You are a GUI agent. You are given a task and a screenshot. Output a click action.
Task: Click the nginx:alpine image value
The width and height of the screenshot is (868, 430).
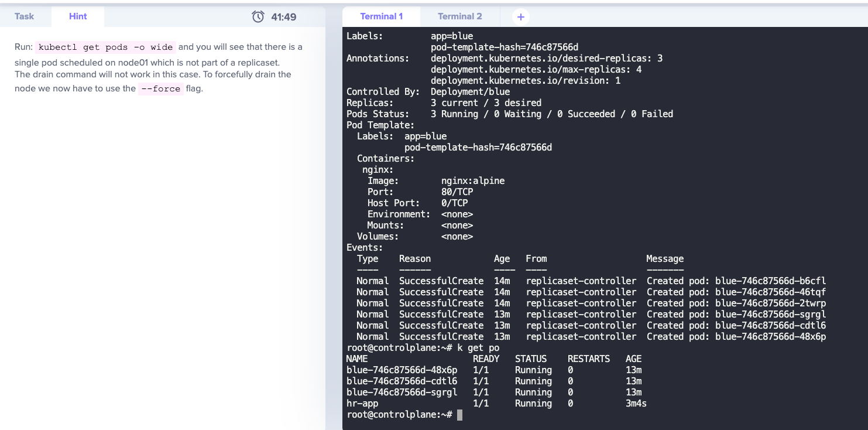point(473,181)
